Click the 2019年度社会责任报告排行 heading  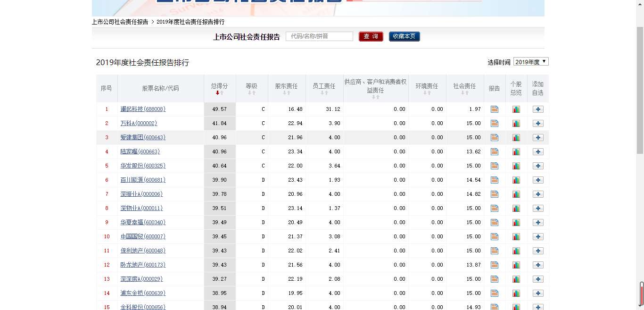click(142, 62)
